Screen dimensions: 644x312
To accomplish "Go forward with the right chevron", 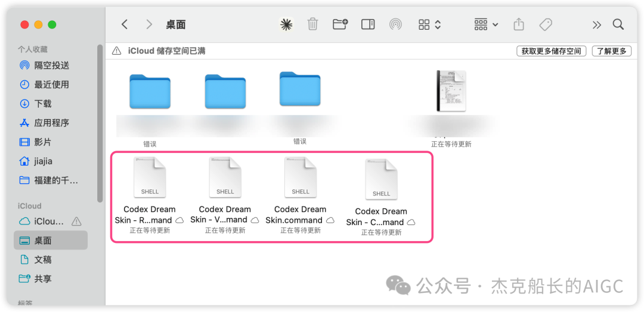I will pos(149,24).
